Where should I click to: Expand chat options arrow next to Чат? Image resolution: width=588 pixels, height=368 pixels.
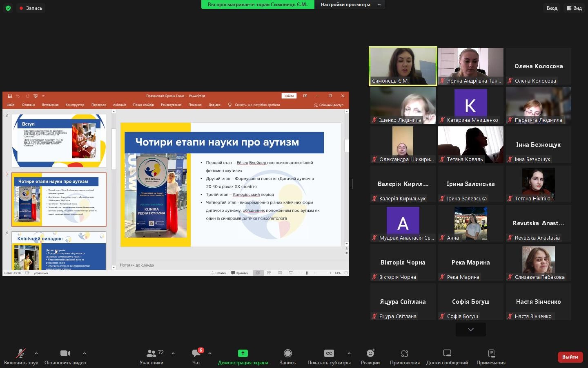209,353
